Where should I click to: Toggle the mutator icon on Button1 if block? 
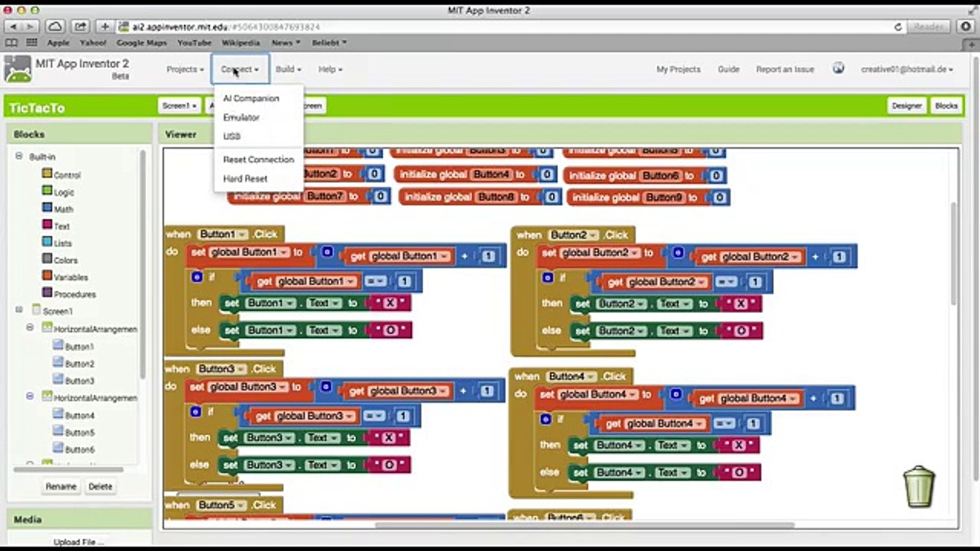(x=197, y=277)
